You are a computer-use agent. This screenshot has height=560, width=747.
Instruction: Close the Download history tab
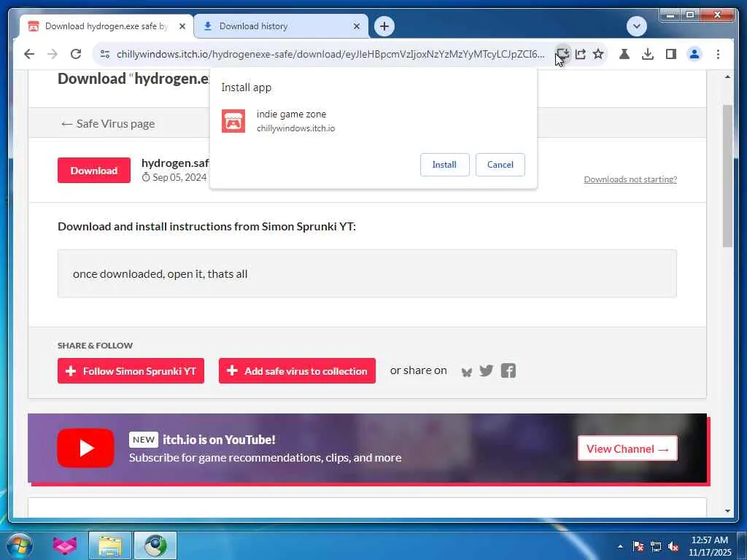point(356,27)
